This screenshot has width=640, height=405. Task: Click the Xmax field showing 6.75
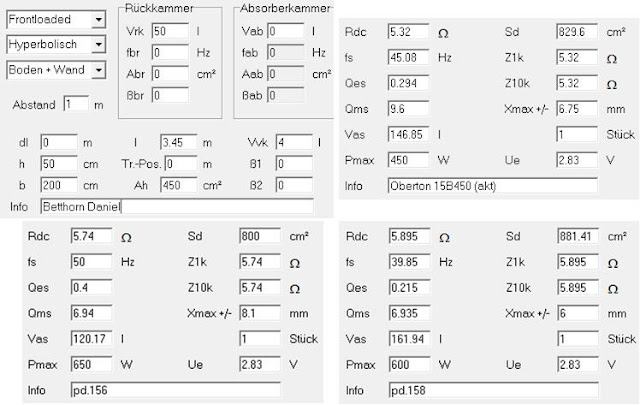coord(577,109)
